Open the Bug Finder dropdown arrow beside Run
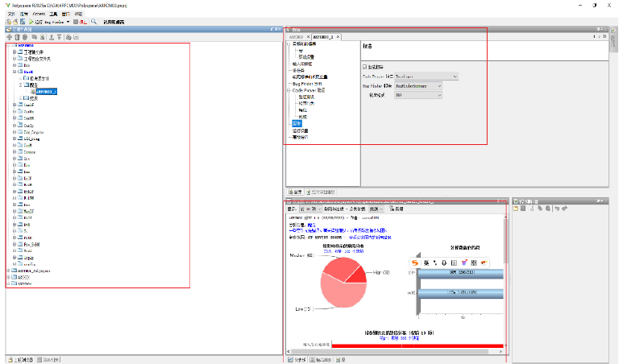 (x=68, y=22)
